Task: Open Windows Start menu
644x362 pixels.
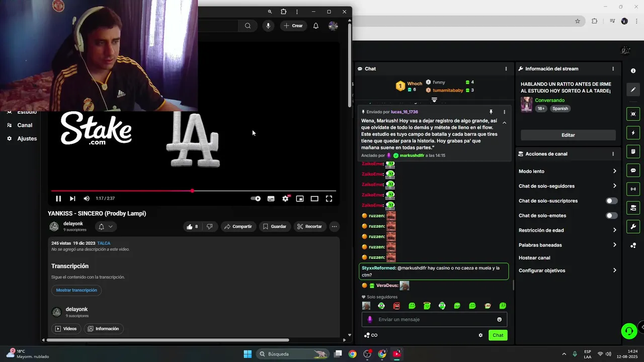Action: pyautogui.click(x=248, y=354)
